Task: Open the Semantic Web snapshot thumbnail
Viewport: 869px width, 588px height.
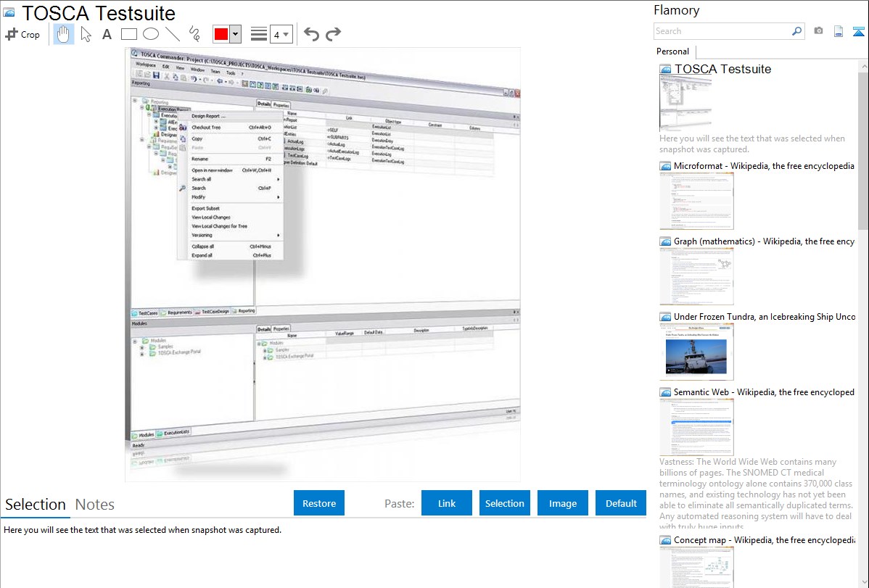Action: click(696, 427)
